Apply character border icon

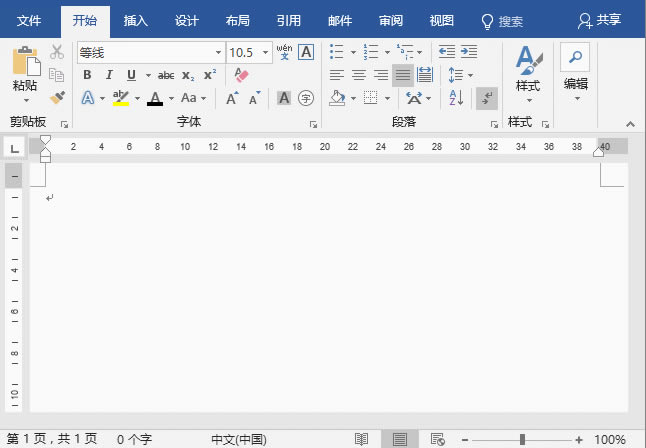click(306, 52)
